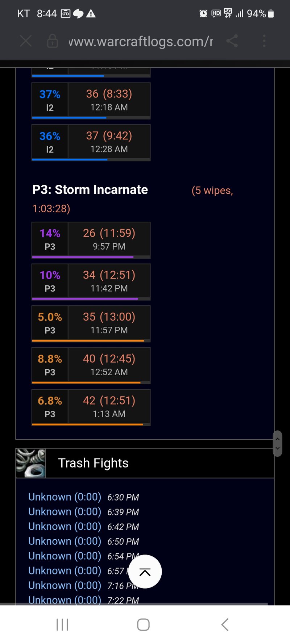
Task: Tap Android back navigation arrow
Action: point(225,625)
